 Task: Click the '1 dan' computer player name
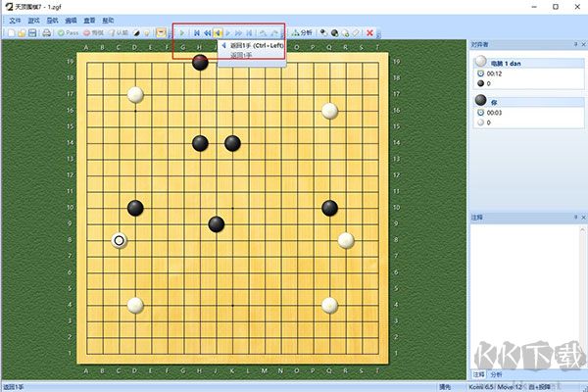pyautogui.click(x=506, y=64)
